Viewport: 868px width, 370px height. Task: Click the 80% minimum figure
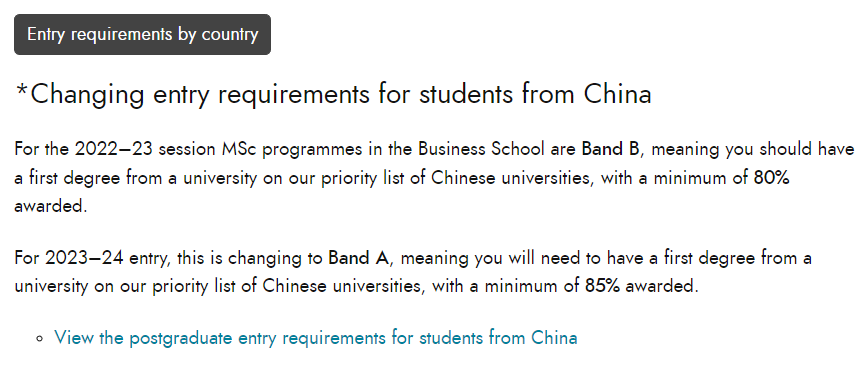(771, 178)
